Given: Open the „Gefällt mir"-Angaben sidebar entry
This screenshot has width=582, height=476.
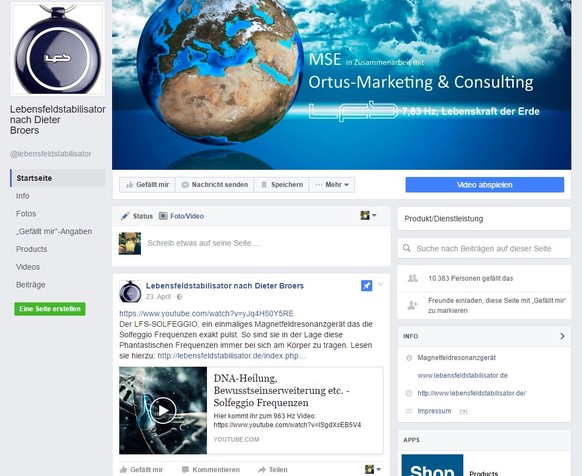Looking at the screenshot, I should (53, 231).
